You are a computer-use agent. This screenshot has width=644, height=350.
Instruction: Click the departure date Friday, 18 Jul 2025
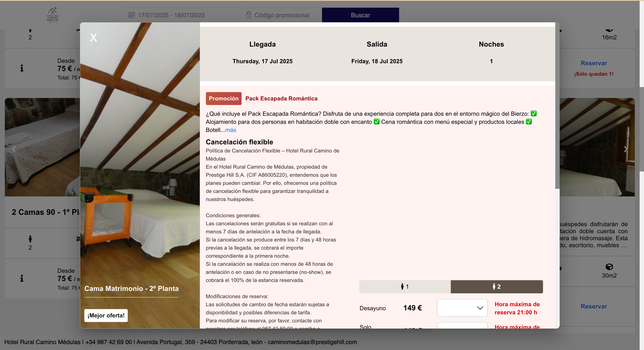click(x=377, y=61)
